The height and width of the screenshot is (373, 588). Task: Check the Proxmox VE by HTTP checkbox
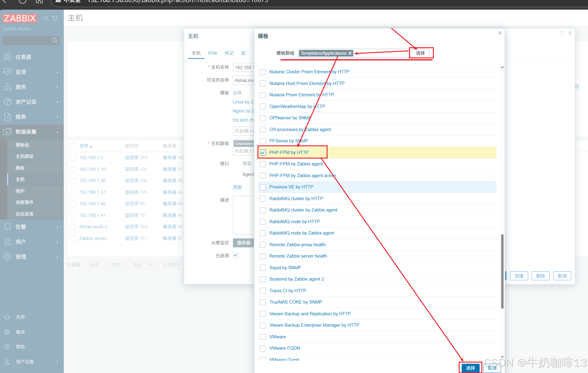pos(263,187)
